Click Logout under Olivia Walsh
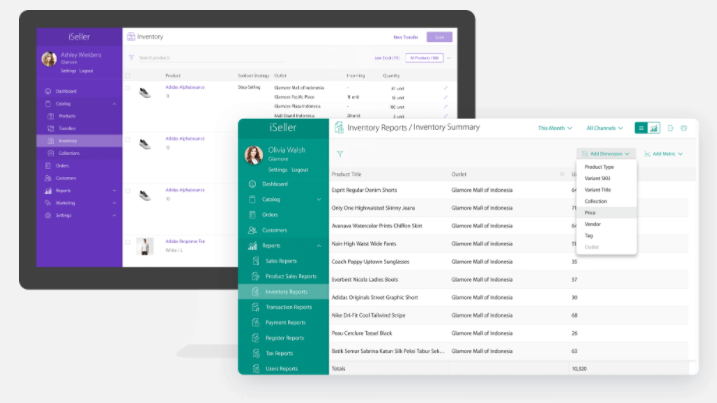Screen dimensions: 717x403 click(300, 170)
